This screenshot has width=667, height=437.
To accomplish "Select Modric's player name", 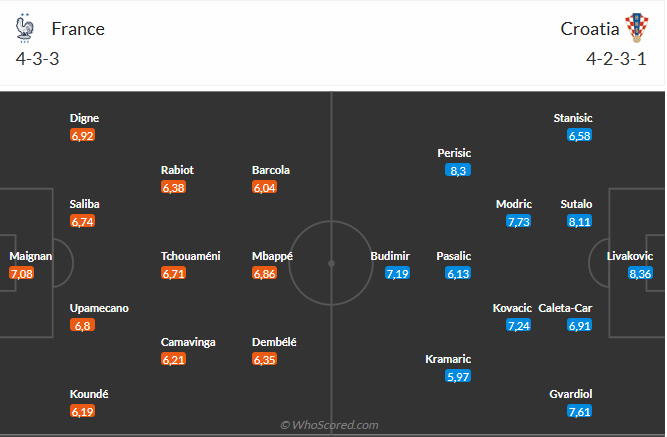I will coord(514,204).
